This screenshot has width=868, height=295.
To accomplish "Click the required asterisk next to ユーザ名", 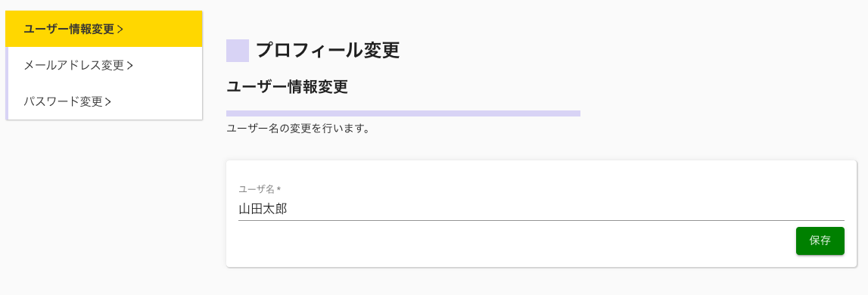I will pos(278,189).
